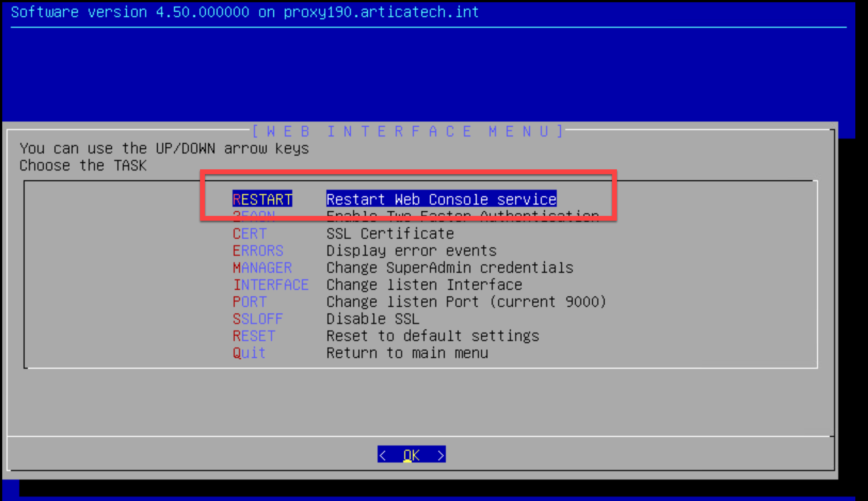
Task: Click the 'WEB INTERFACE MENU' title
Action: pos(408,131)
